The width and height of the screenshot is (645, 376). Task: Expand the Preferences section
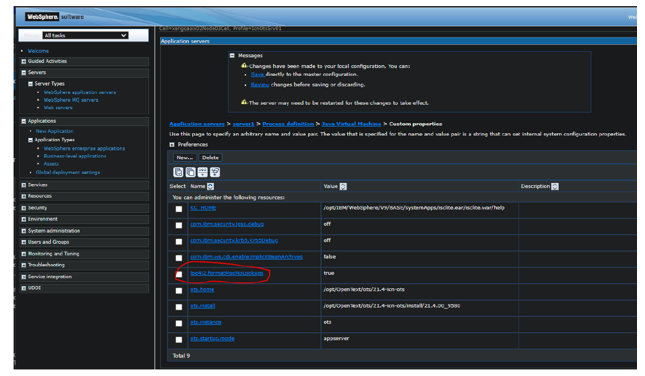[172, 145]
